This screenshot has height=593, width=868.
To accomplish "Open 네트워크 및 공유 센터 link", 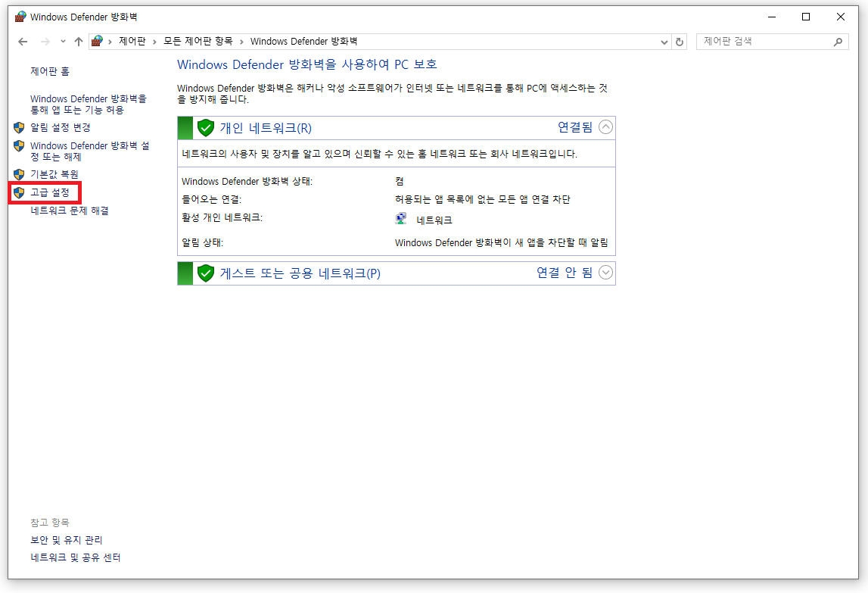I will click(75, 557).
